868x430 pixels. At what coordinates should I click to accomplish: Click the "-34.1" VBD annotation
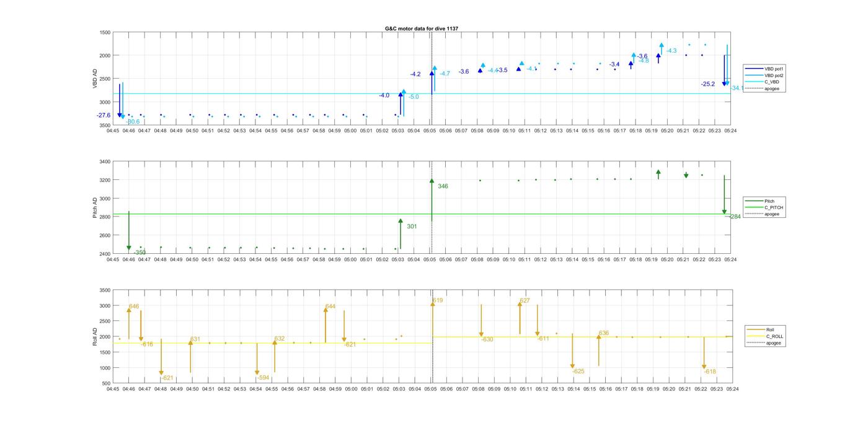737,88
